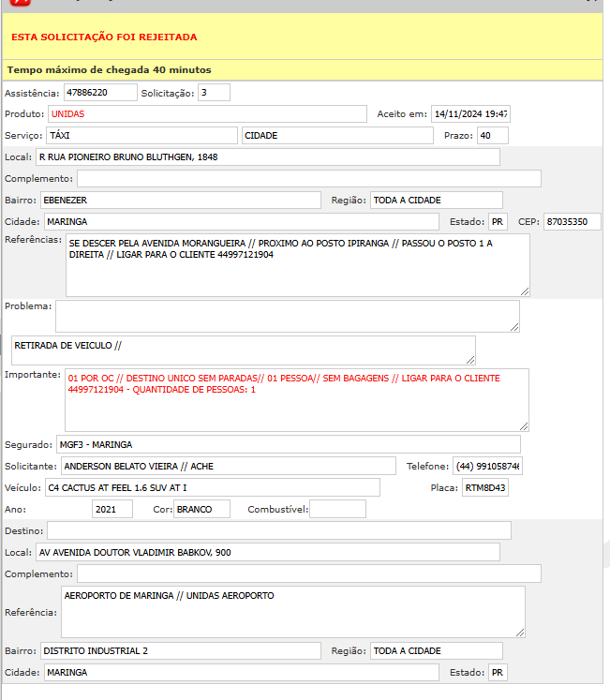
Task: Click the Local field with Avenida Doutor Vladimir Babkov
Action: click(268, 552)
